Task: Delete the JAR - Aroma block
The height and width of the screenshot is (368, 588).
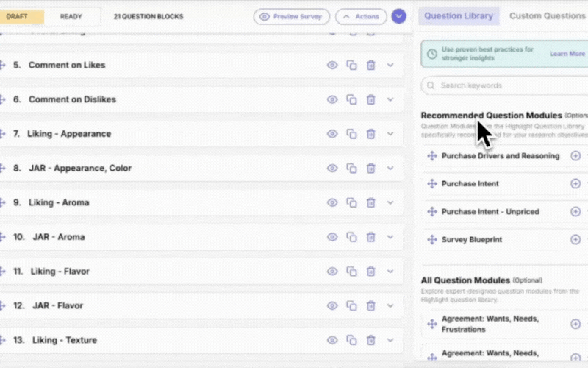Action: coord(371,237)
